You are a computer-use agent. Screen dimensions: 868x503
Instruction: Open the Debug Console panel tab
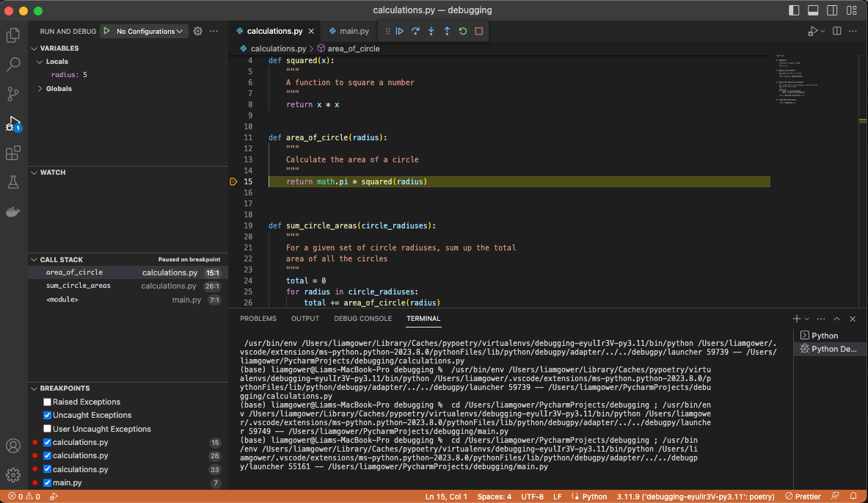pyautogui.click(x=362, y=319)
